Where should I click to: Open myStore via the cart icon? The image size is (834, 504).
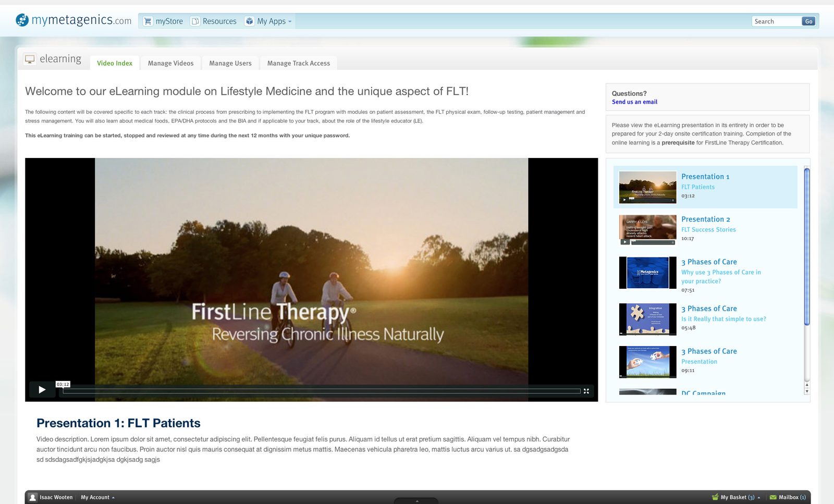(x=148, y=21)
